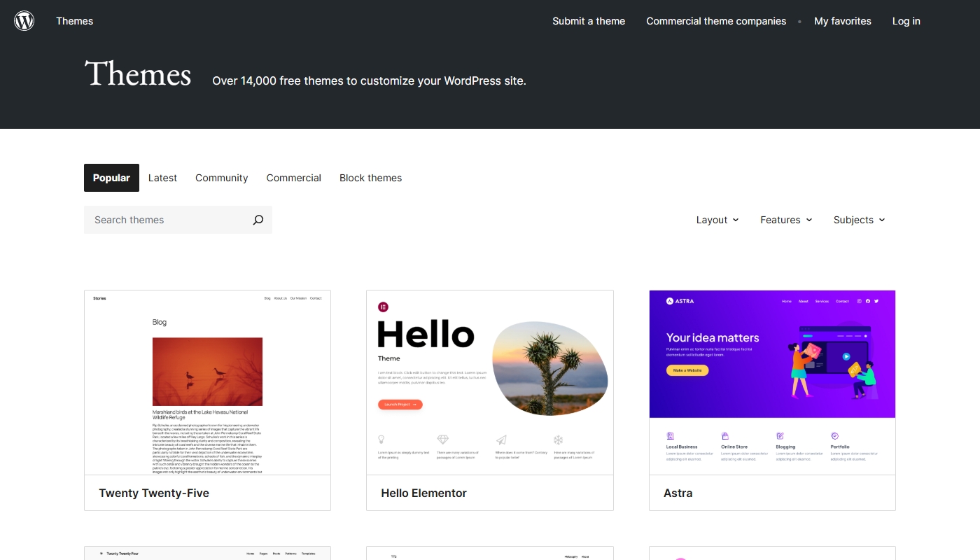Image resolution: width=980 pixels, height=560 pixels.
Task: Click the WordPress logo icon
Action: 24,21
